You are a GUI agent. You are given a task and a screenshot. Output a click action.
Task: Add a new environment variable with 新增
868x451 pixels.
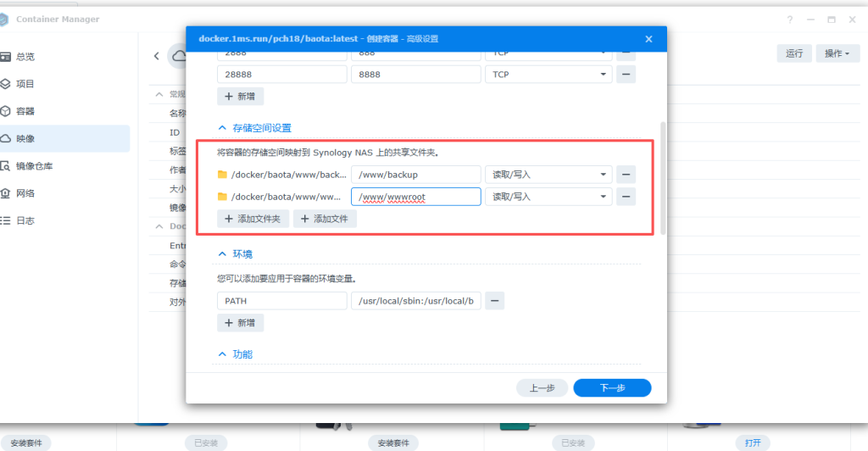click(x=240, y=323)
